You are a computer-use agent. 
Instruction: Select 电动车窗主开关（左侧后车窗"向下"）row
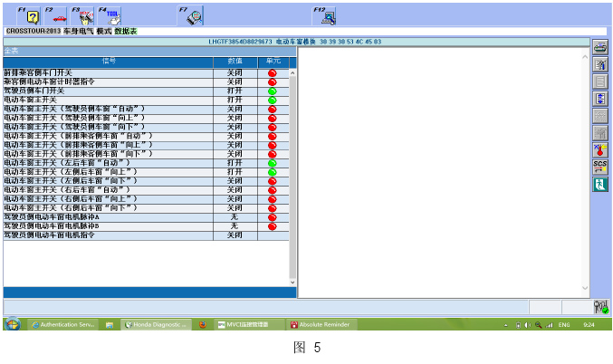point(146,181)
